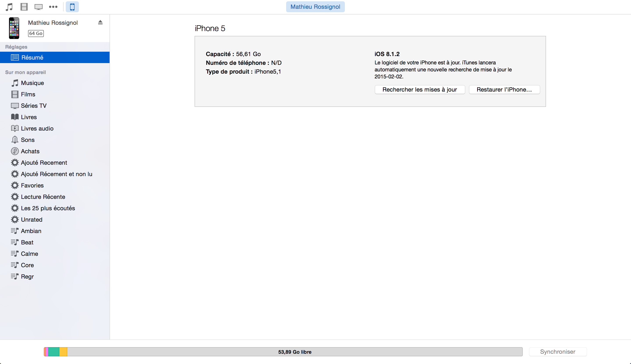Select the Unrated smart playlist
Viewport: 631px width, 364px height.
pos(55,219)
